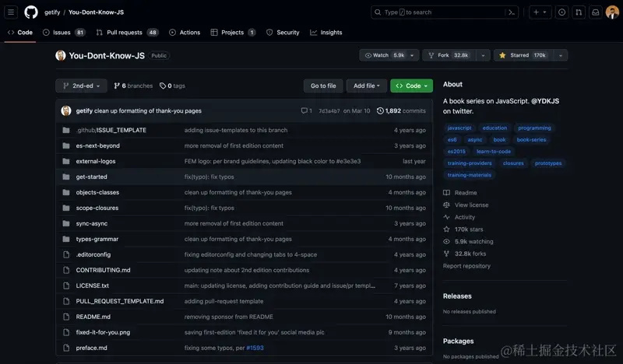Open the Actions tab
Viewport: 623px width, 364px height.
pyautogui.click(x=185, y=33)
